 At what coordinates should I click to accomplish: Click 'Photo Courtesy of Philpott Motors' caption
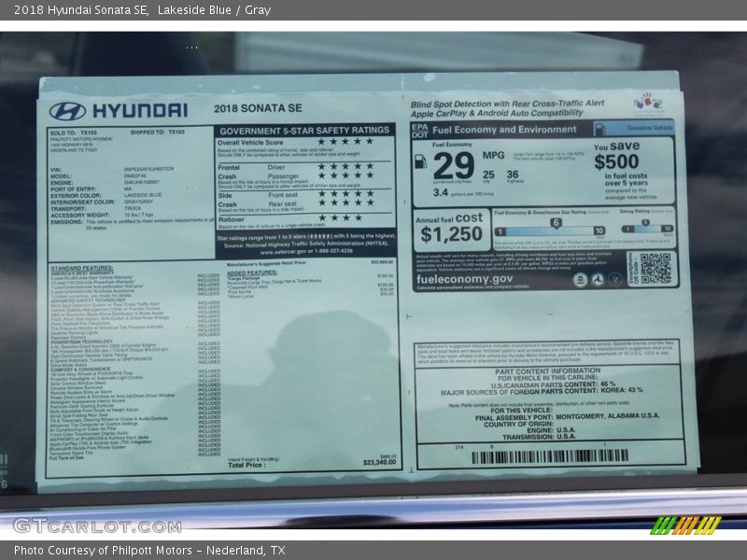click(x=103, y=551)
